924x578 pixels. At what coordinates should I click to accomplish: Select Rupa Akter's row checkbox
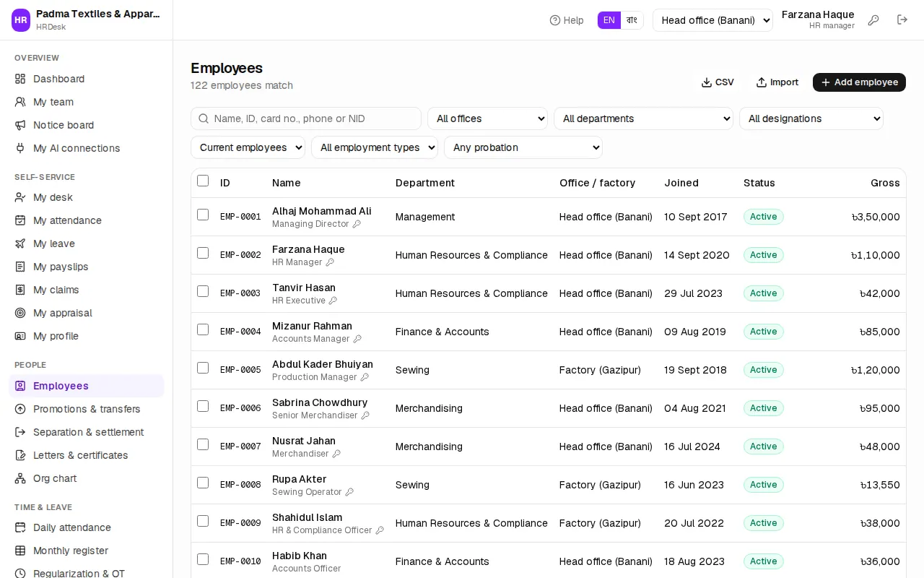203,483
